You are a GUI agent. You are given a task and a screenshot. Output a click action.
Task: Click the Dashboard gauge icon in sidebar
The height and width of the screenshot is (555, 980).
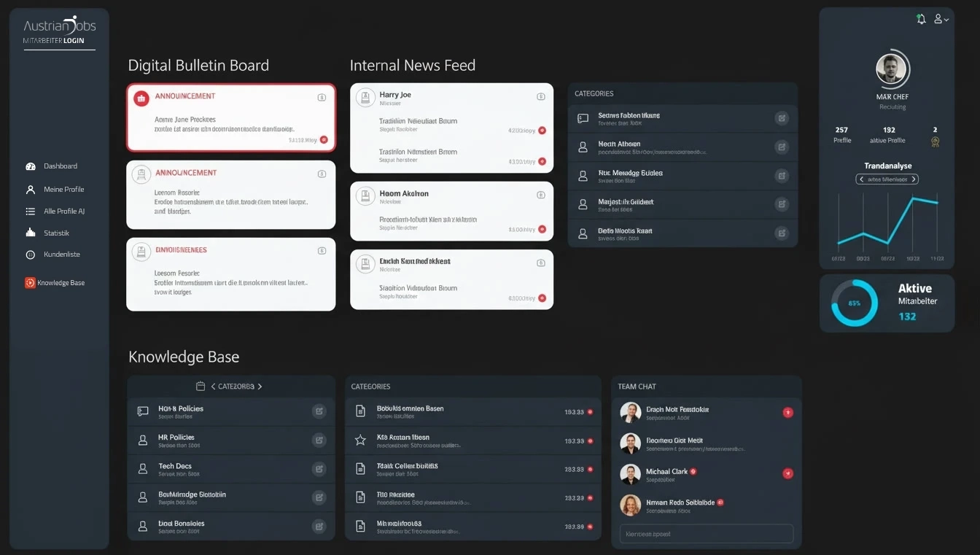click(31, 166)
